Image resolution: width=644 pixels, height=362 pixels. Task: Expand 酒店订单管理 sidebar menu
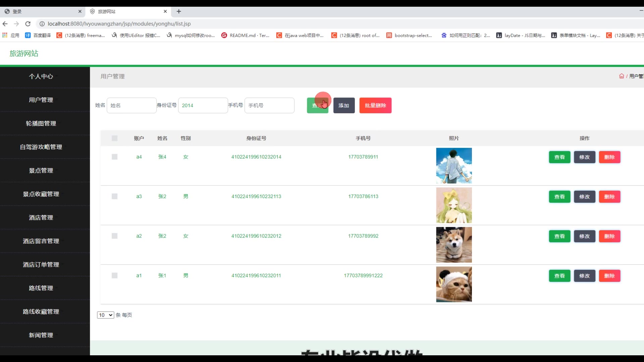point(41,265)
